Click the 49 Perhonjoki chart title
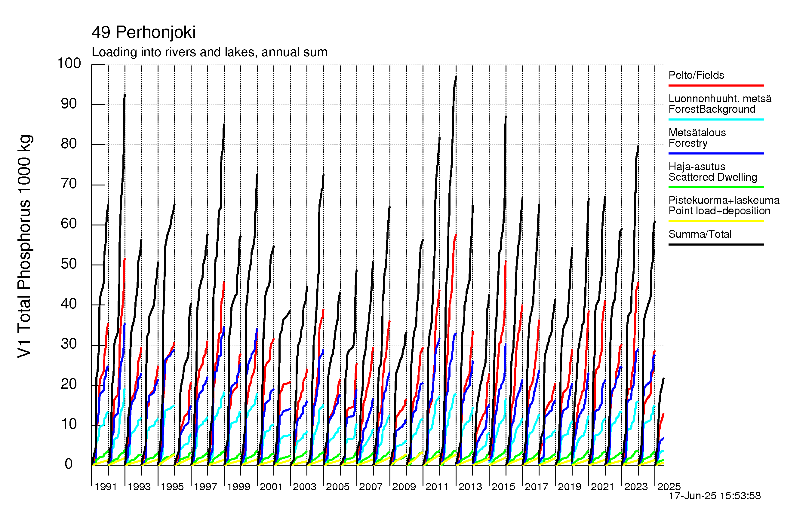This screenshot has height=511, width=812. coord(144,33)
